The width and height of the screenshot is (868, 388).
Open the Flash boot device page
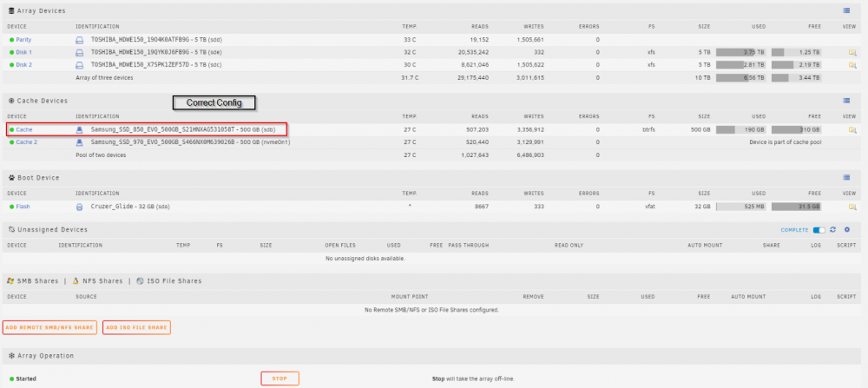[23, 207]
